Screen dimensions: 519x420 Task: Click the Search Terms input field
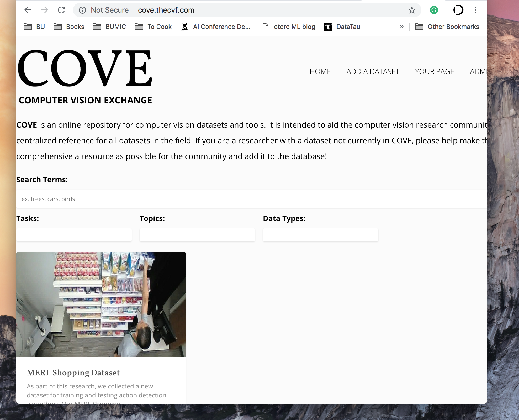point(251,199)
